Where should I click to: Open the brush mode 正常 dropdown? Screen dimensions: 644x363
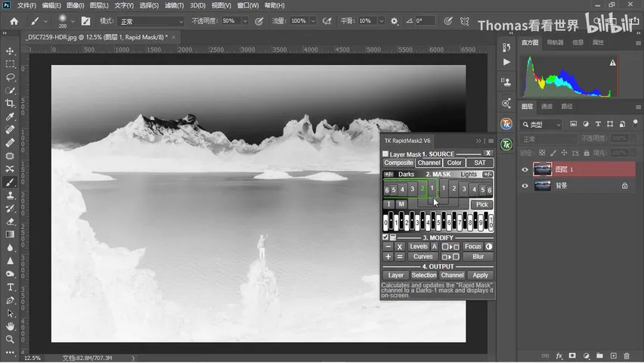(151, 21)
